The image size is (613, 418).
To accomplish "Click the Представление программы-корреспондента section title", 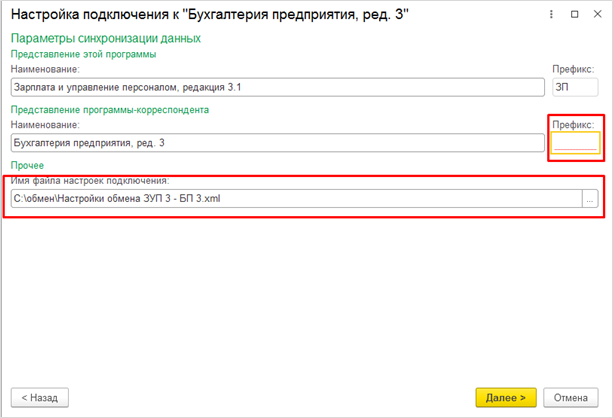I will pyautogui.click(x=109, y=109).
